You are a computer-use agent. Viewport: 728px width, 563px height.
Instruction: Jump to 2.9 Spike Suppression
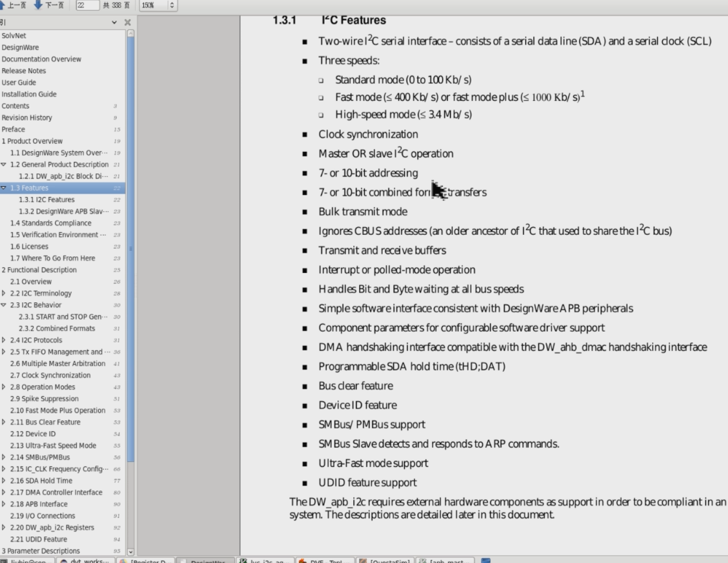tap(44, 399)
